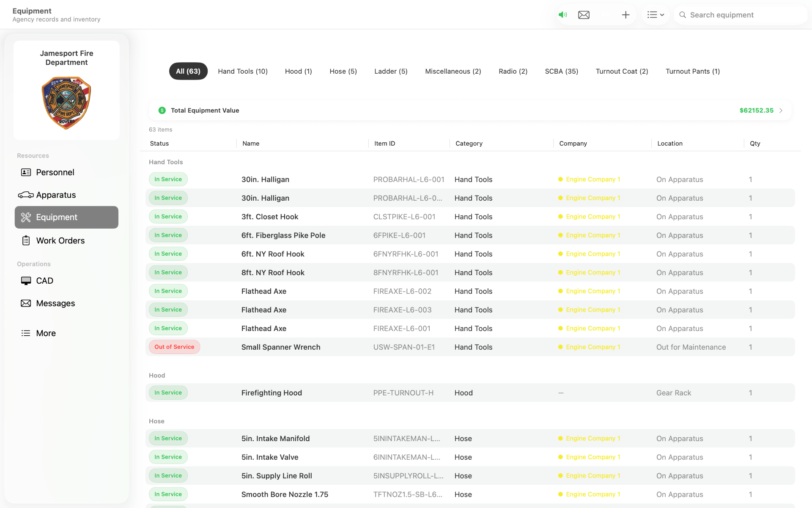Click item ID PROBARHAL-L6-001
Screen dimensions: 812x508
point(409,179)
